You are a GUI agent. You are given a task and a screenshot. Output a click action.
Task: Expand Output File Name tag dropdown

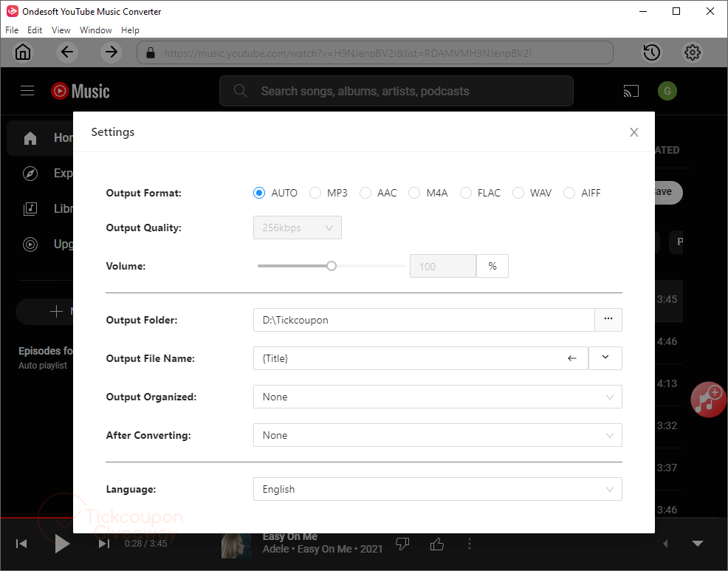coord(605,358)
